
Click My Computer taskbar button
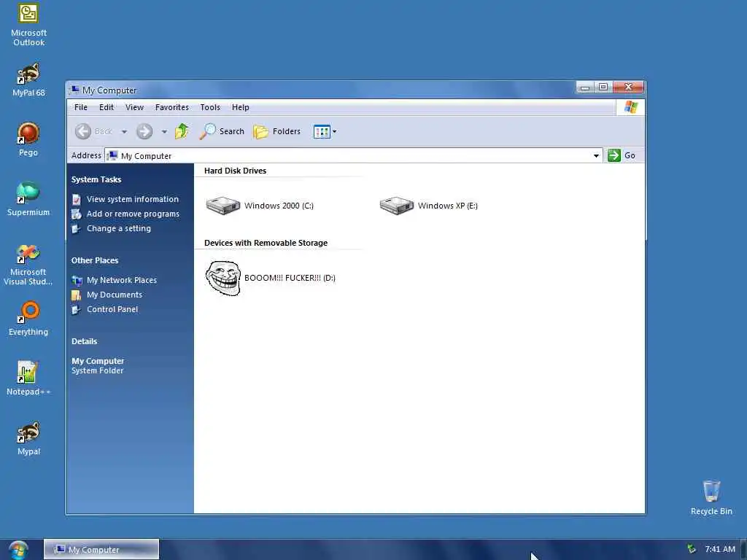[101, 549]
